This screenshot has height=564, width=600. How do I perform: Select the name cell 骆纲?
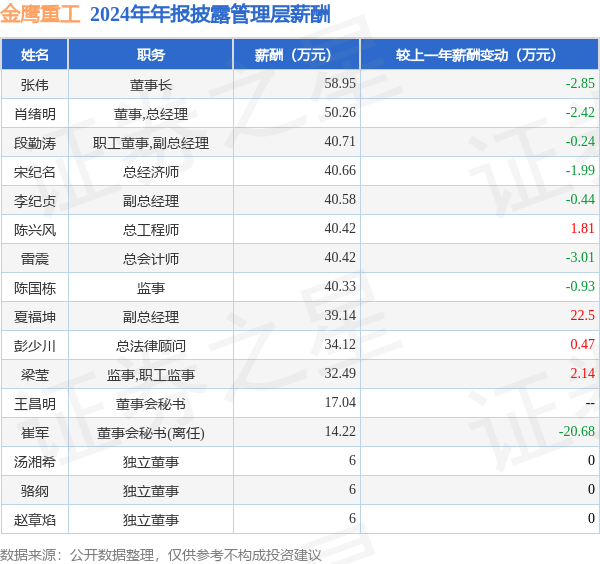(x=35, y=492)
